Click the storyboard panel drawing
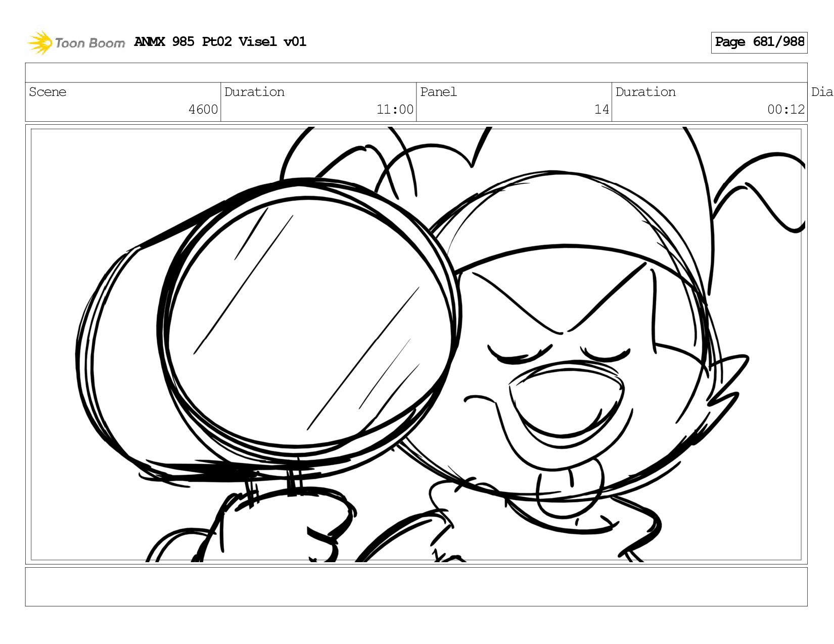 point(416,344)
